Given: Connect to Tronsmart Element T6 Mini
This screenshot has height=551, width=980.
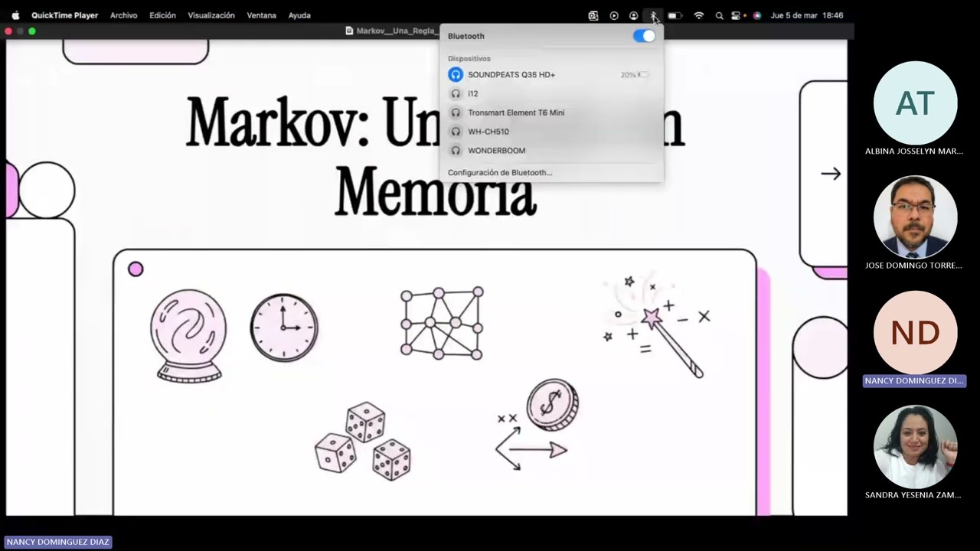Looking at the screenshot, I should pos(551,112).
